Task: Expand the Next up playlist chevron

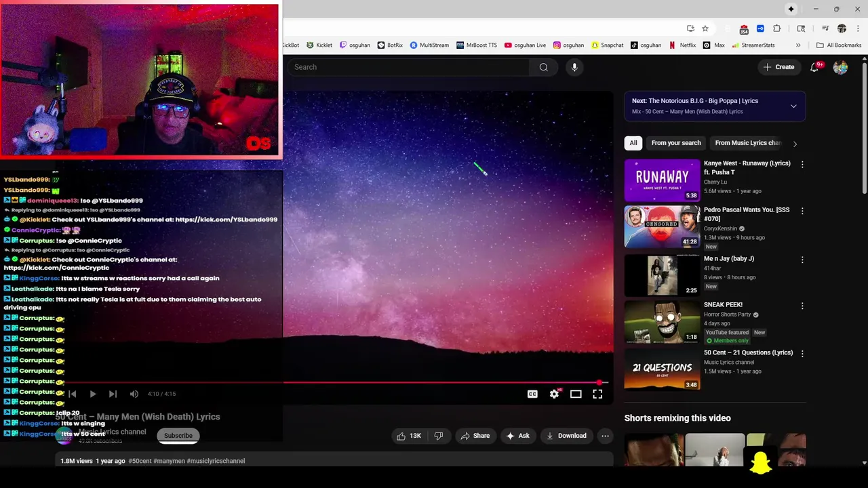Action: point(793,106)
